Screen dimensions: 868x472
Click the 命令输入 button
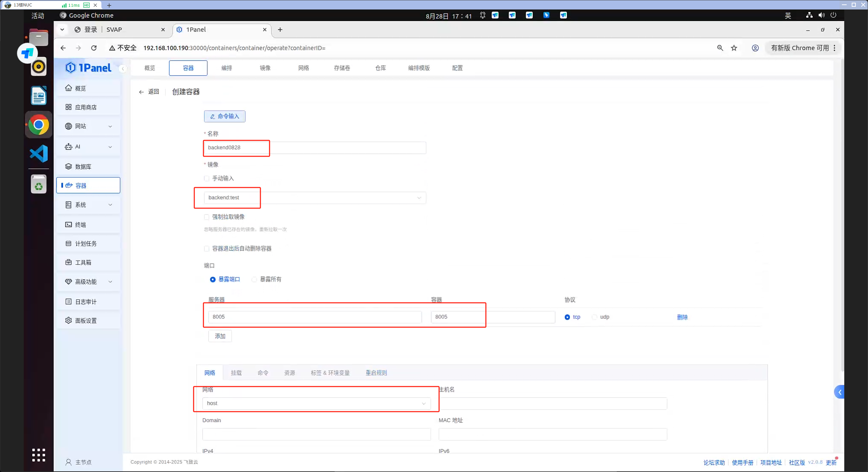click(x=225, y=116)
